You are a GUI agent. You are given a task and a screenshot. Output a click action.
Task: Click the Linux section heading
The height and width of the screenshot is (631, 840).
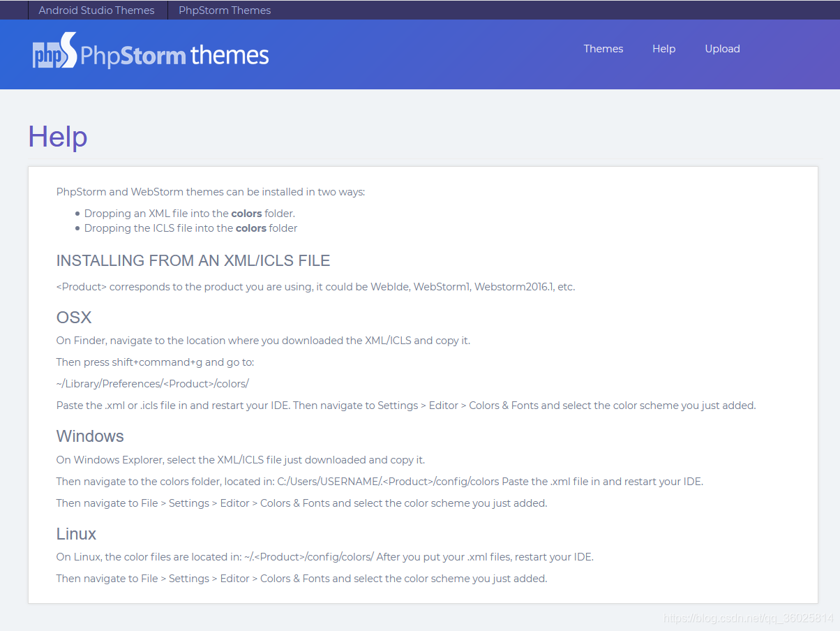pyautogui.click(x=76, y=534)
